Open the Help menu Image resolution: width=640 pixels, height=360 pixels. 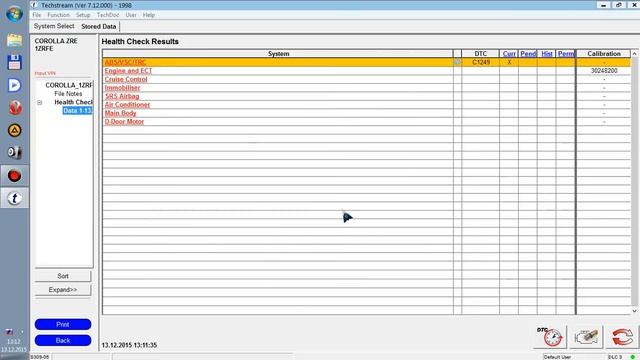point(149,15)
